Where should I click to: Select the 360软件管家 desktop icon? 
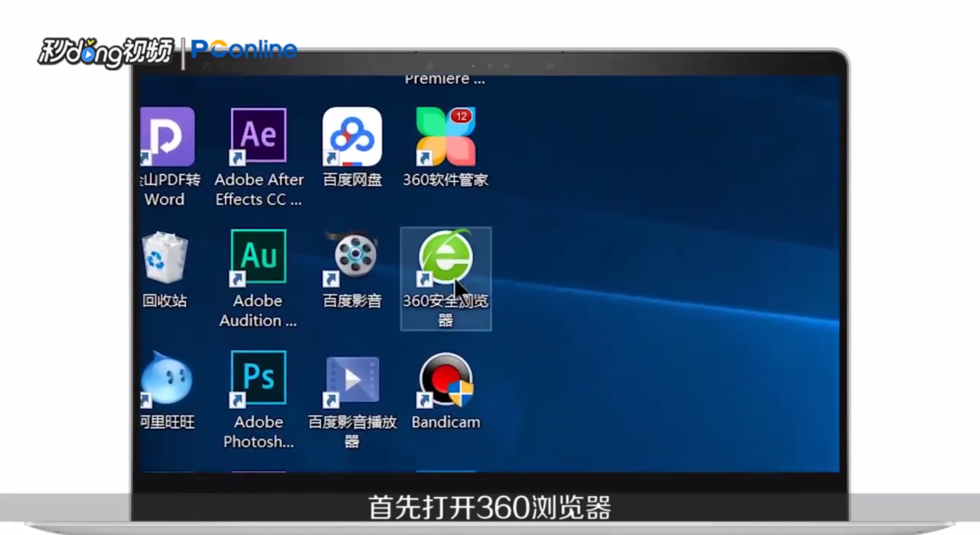tap(446, 136)
